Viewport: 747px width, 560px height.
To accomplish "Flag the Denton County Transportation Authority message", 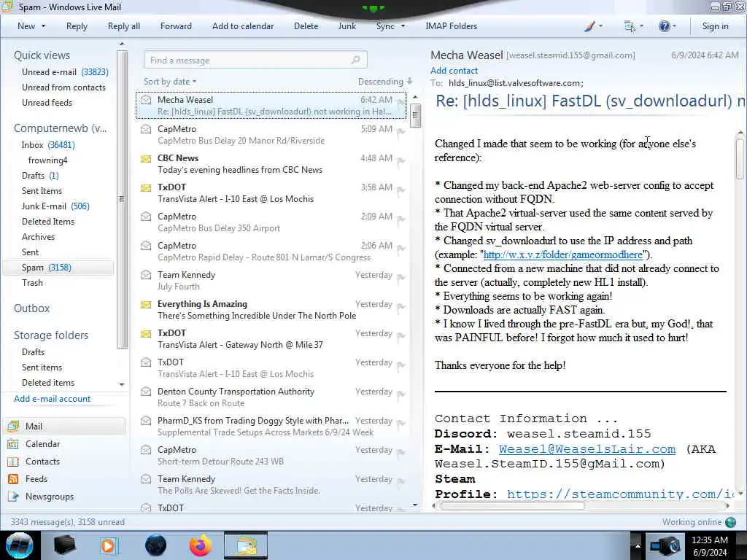I will (401, 394).
